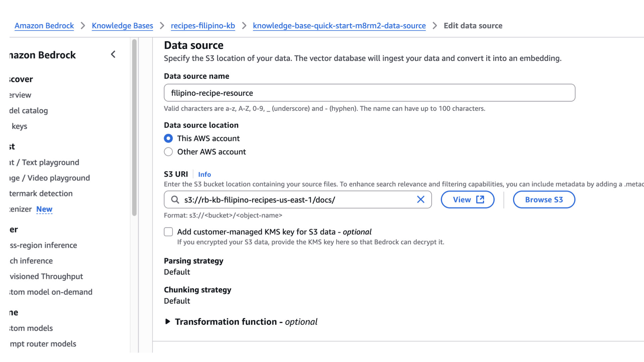Click the sidebar vertical scrollbar
Screen dimensions: 644x362
(135, 127)
